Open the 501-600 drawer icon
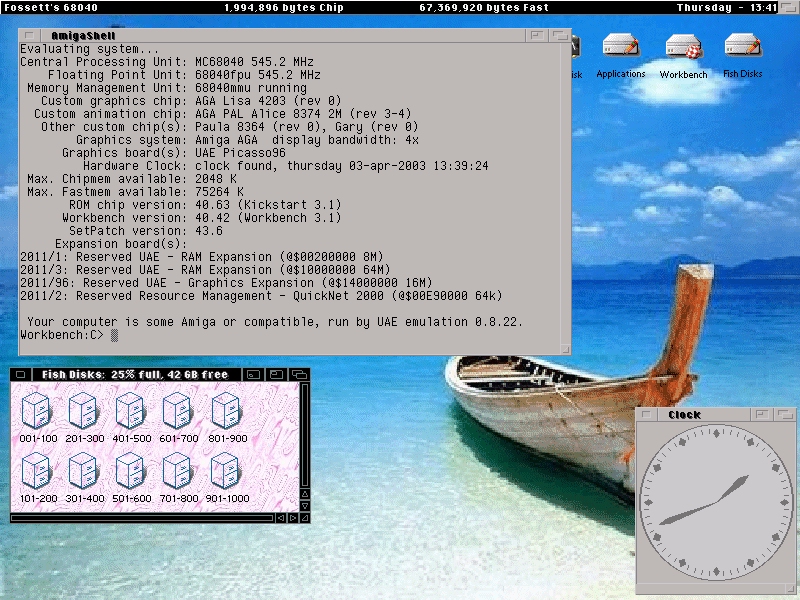 (x=131, y=471)
